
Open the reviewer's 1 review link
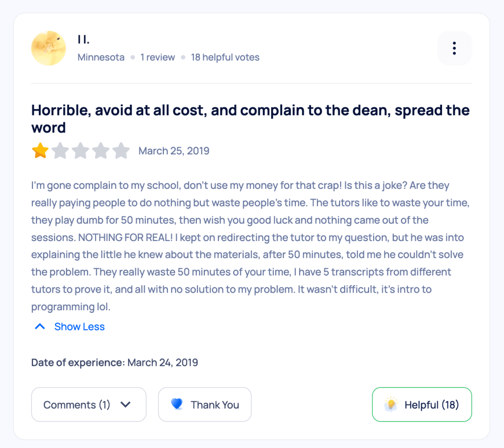157,57
